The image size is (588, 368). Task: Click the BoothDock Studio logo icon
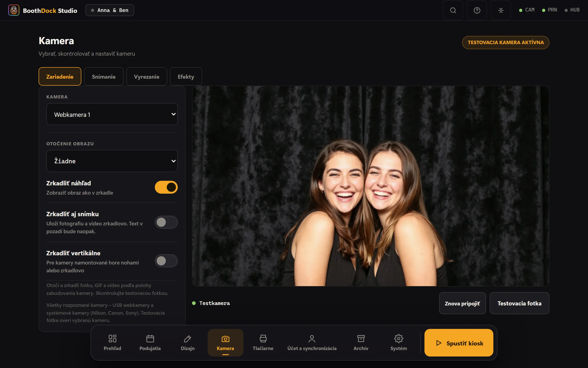(x=14, y=10)
